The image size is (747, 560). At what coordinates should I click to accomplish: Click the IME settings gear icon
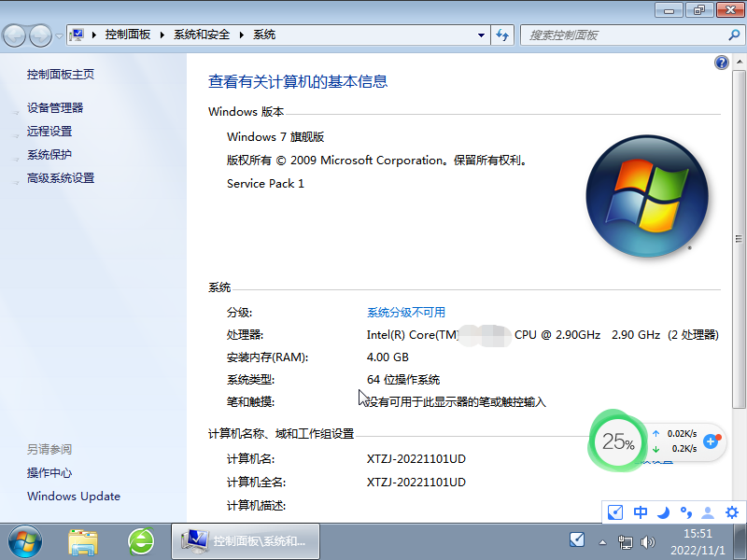731,512
